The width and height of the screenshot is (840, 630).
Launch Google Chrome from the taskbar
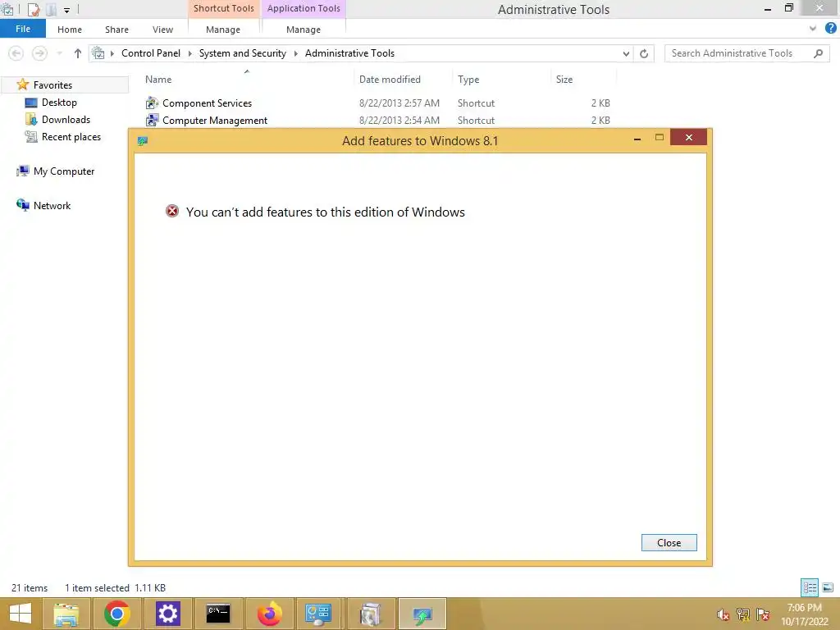[116, 614]
